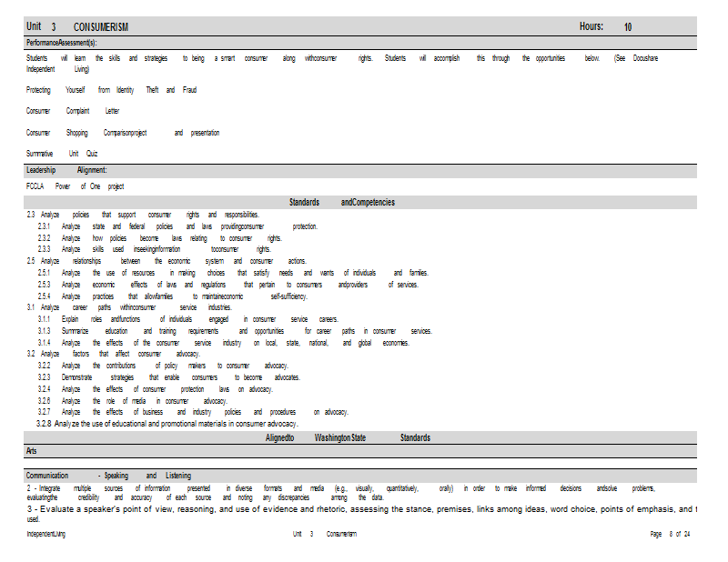728x562 pixels.
Task: Select the 'Unit 3 Consumerism' footer text
Action: point(325,534)
